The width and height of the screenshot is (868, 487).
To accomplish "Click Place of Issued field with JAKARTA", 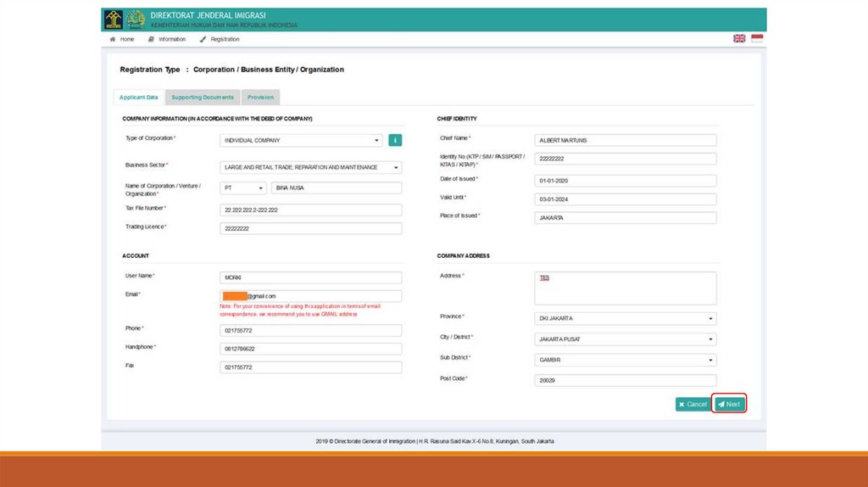I will tap(626, 218).
